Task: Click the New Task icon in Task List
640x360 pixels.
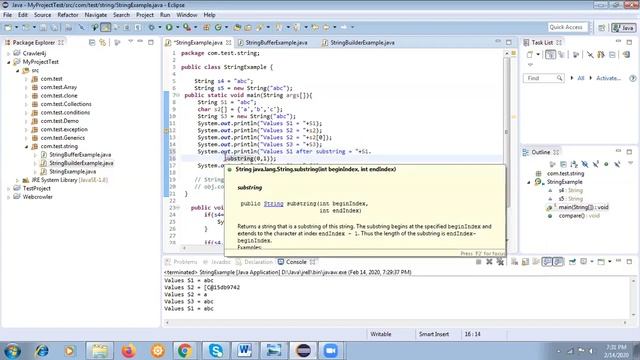Action: click(x=529, y=54)
